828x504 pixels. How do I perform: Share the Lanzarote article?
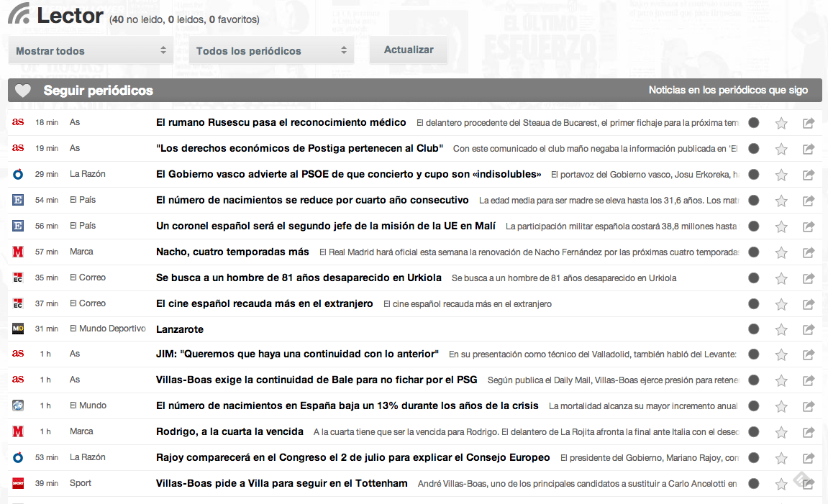(x=809, y=329)
